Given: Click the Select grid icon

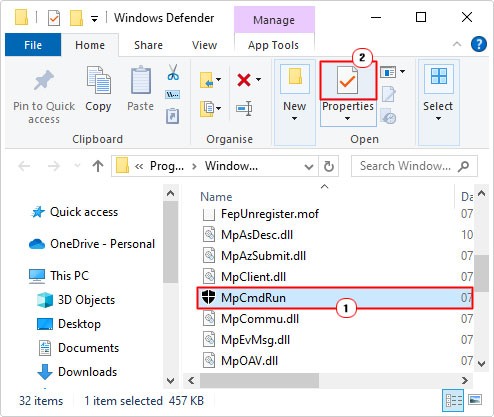Looking at the screenshot, I should point(439,76).
